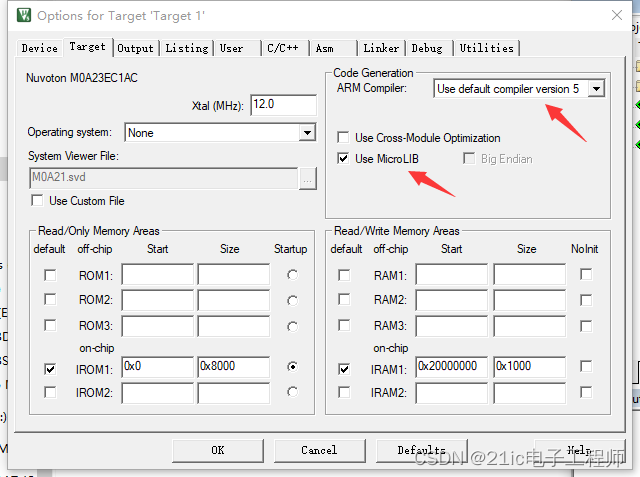
Task: Click ROM1 Start field
Action: point(158,274)
